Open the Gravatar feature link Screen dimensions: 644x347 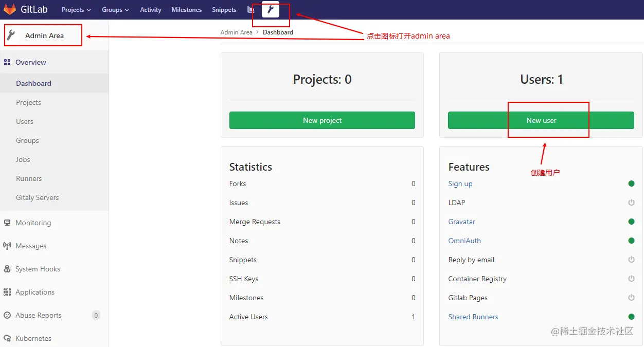tap(462, 222)
